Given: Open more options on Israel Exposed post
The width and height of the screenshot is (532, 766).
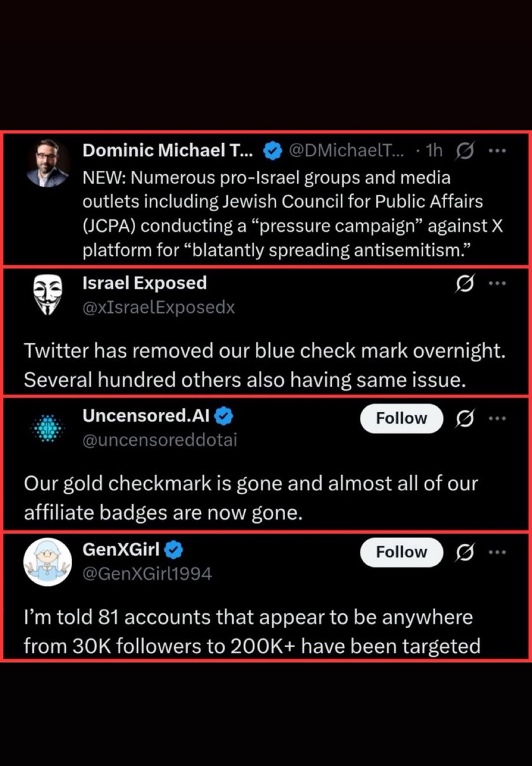Looking at the screenshot, I should tap(496, 284).
